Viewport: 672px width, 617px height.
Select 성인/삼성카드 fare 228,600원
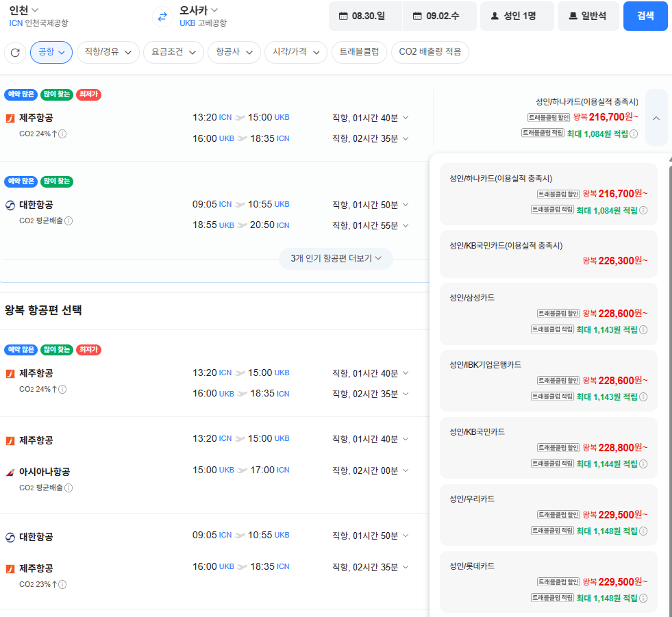(549, 314)
